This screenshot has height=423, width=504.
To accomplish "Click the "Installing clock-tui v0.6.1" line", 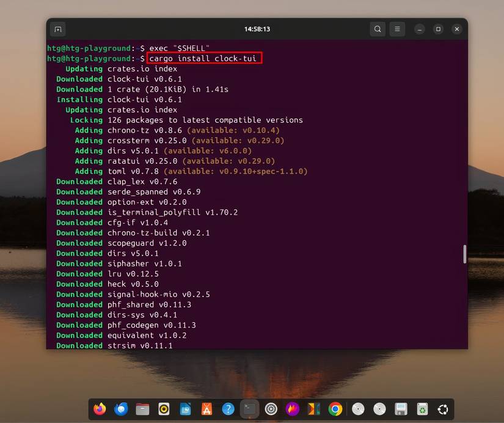I will pyautogui.click(x=119, y=100).
